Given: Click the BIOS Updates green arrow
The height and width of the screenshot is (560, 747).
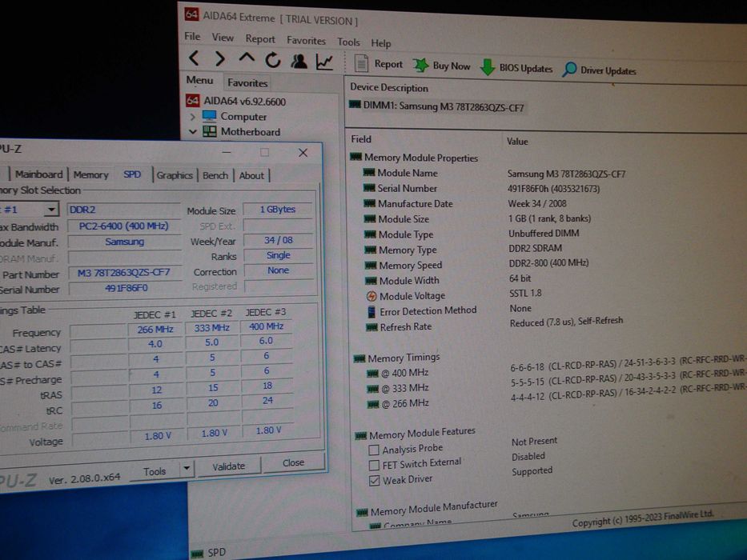Looking at the screenshot, I should pos(488,67).
